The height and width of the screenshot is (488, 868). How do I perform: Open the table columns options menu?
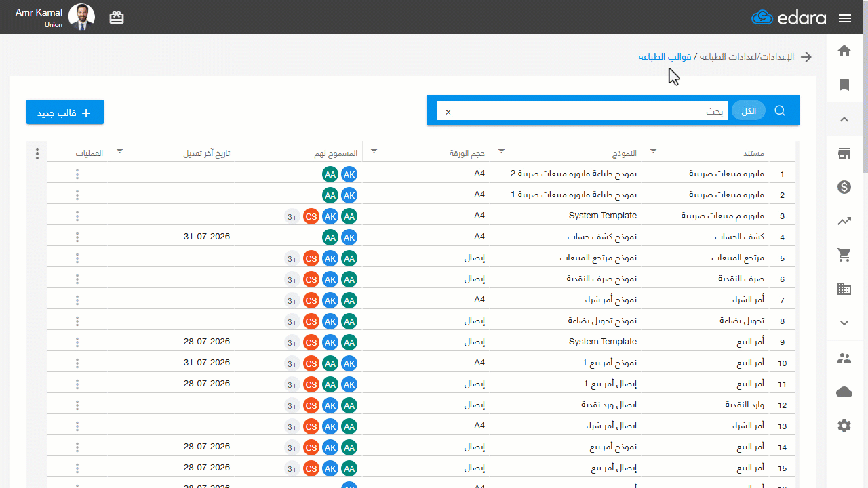point(37,154)
